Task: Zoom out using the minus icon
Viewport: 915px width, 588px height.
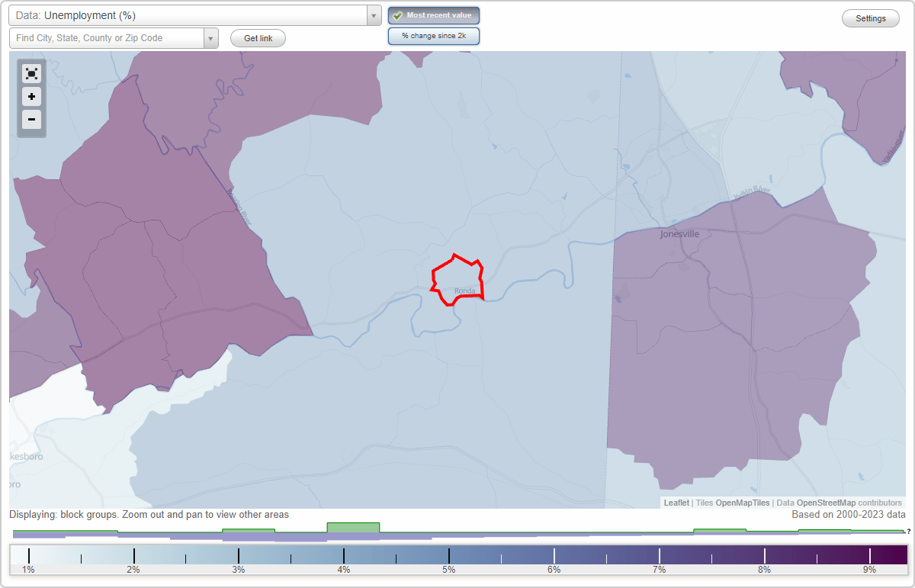Action: (31, 120)
